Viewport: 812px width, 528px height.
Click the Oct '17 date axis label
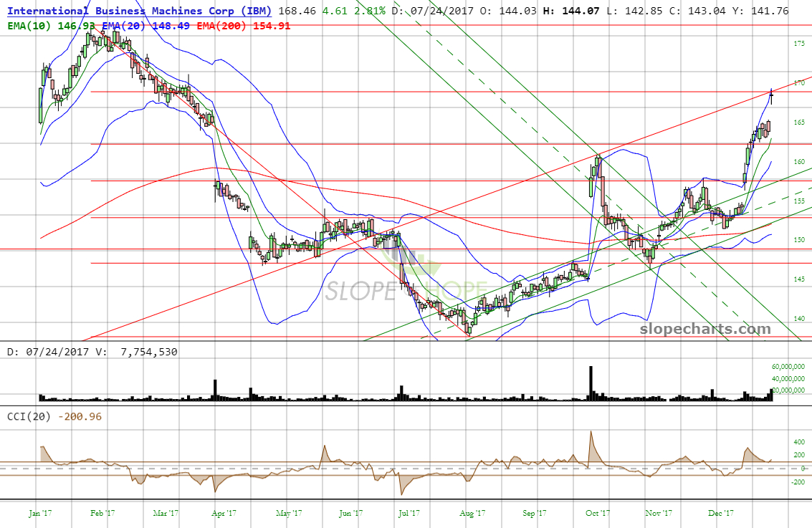(598, 513)
